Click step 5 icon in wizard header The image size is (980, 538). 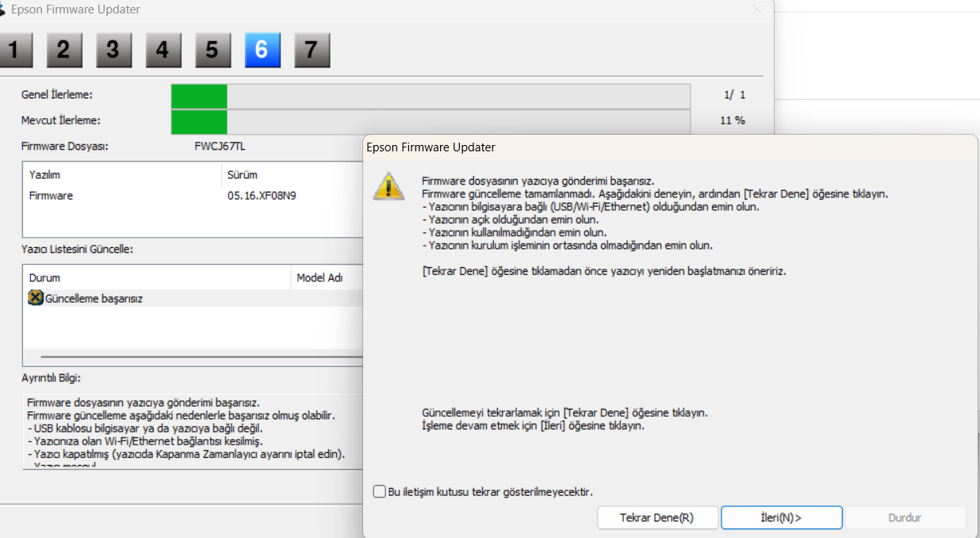[x=212, y=50]
